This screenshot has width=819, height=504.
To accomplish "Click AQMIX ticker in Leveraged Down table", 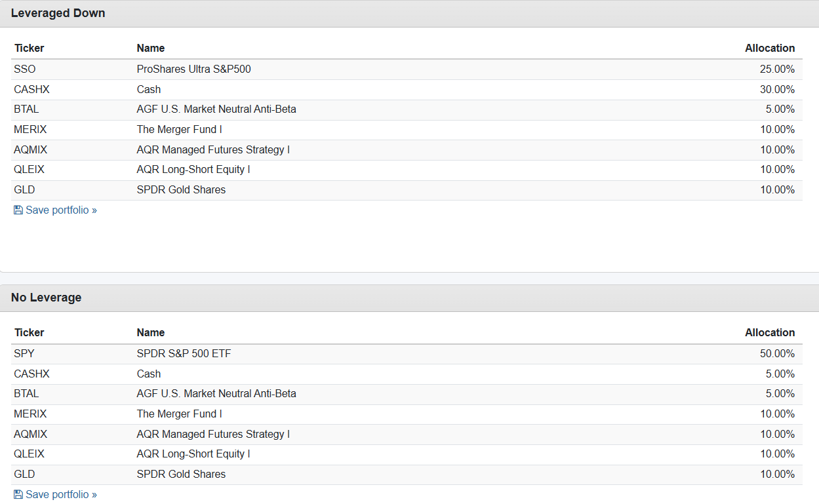I will tap(30, 149).
